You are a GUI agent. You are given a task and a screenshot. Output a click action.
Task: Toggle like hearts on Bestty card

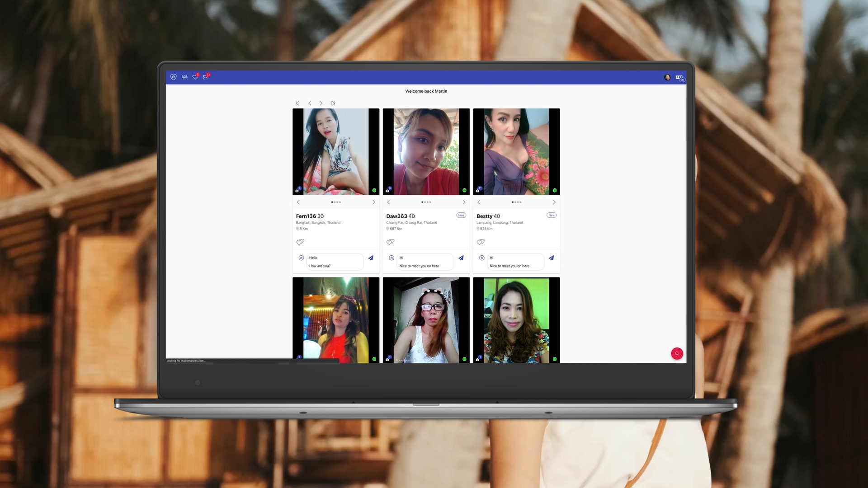pos(481,242)
